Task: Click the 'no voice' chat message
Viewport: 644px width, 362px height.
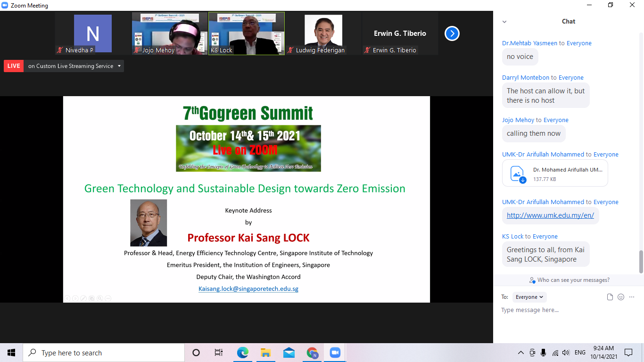Action: pyautogui.click(x=520, y=57)
